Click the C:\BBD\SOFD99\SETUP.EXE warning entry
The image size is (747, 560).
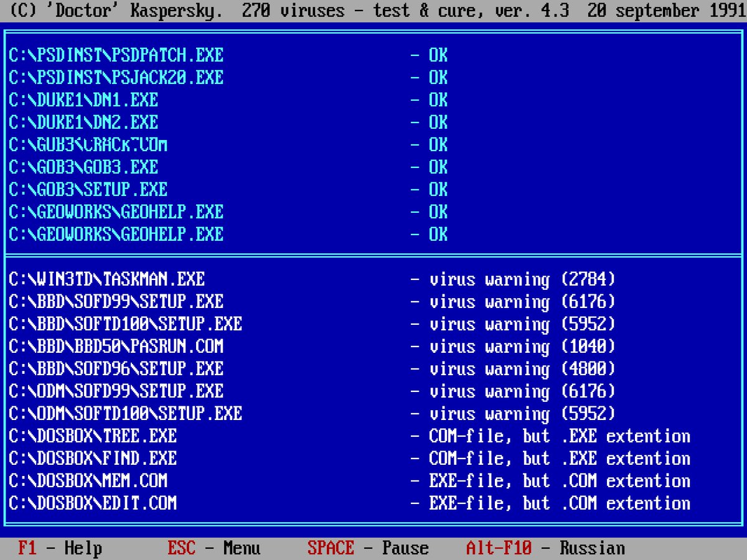click(116, 302)
